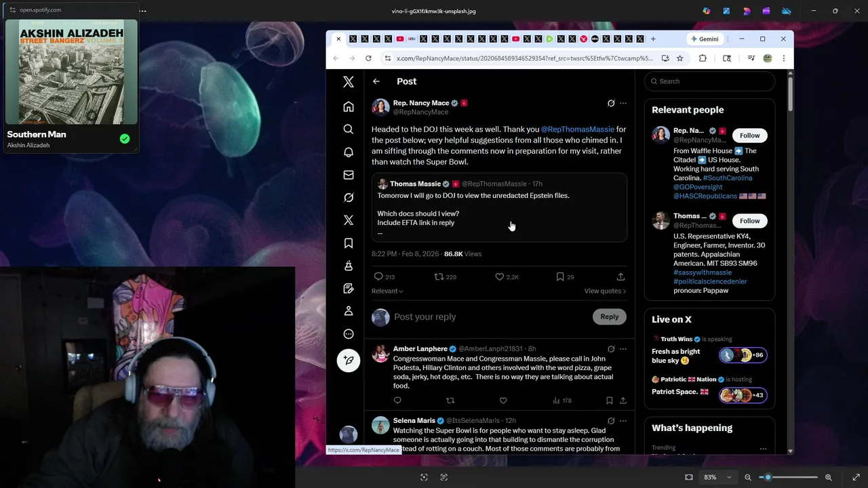Open the 83% zoom dropdown
868x488 pixels.
tap(718, 477)
